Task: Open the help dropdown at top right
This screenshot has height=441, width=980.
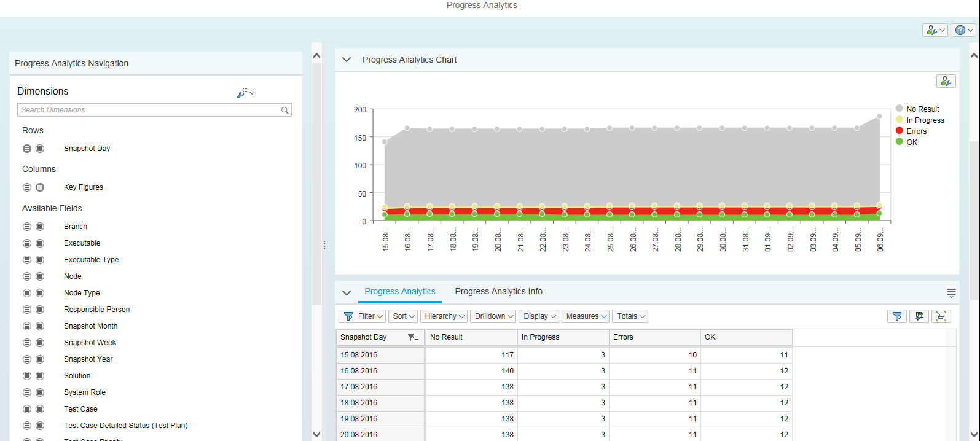Action: point(963,30)
